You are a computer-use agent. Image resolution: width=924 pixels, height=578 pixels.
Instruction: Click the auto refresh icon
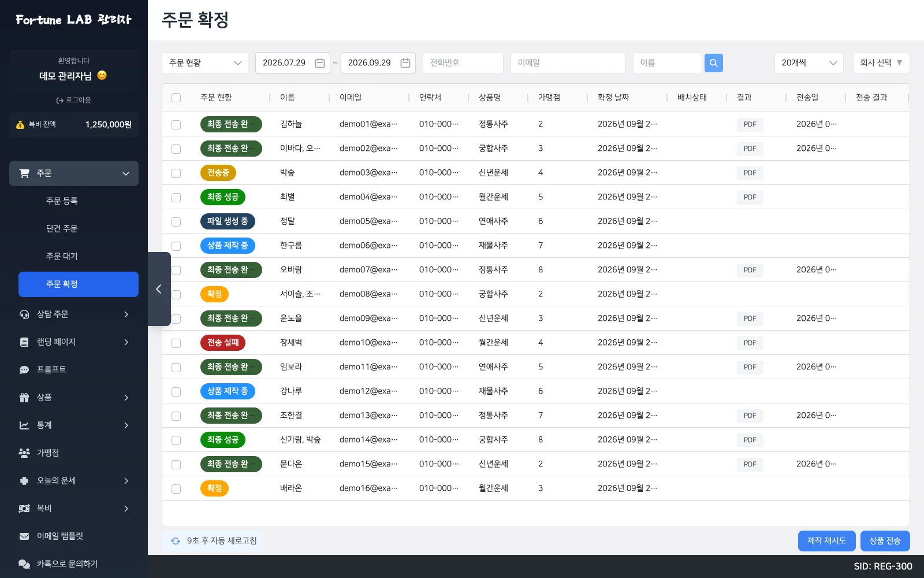pyautogui.click(x=176, y=541)
